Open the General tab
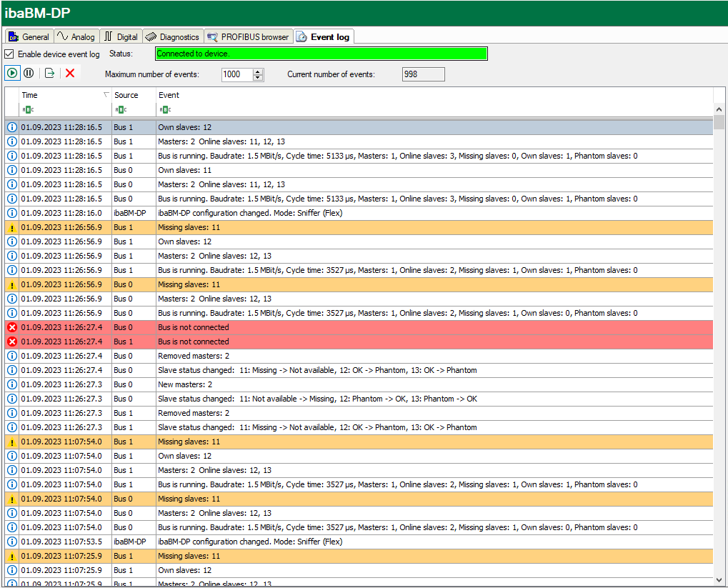 [x=29, y=36]
